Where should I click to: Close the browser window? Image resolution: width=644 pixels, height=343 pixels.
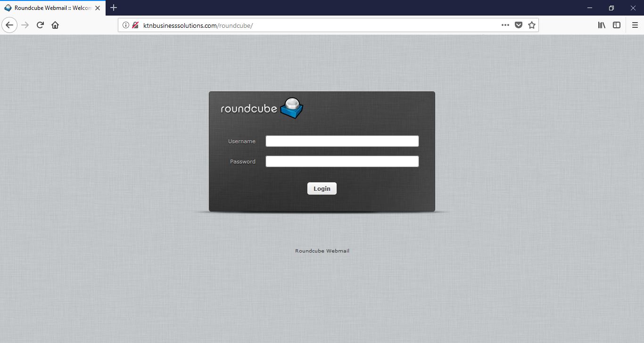[633, 8]
